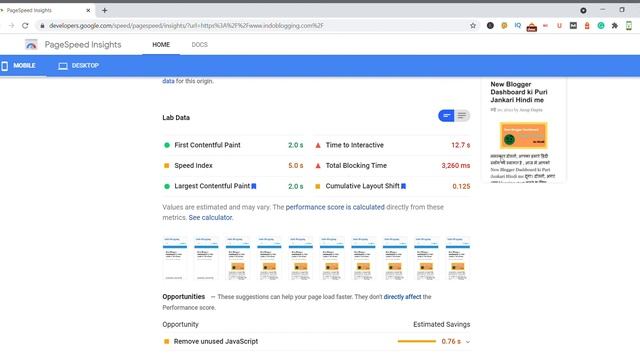Image resolution: width=640 pixels, height=360 pixels.
Task: Click the Total Blocking Time metric
Action: pyautogui.click(x=392, y=166)
